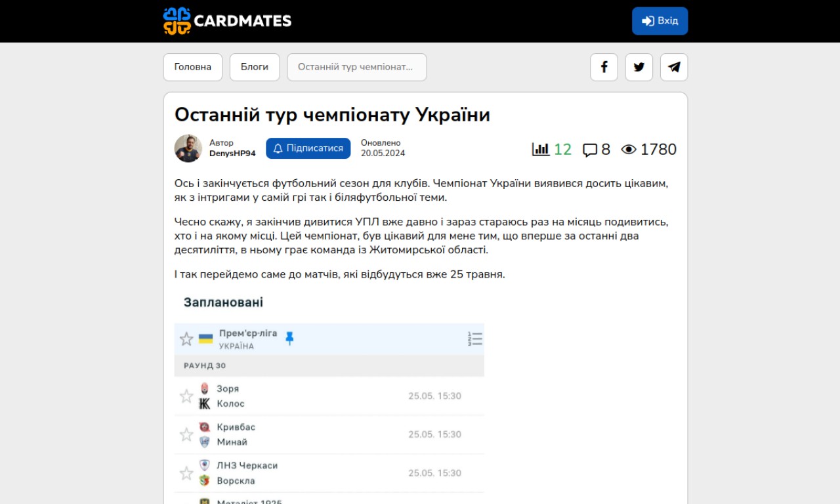This screenshot has width=840, height=504.
Task: Open the Блоги section
Action: [255, 67]
